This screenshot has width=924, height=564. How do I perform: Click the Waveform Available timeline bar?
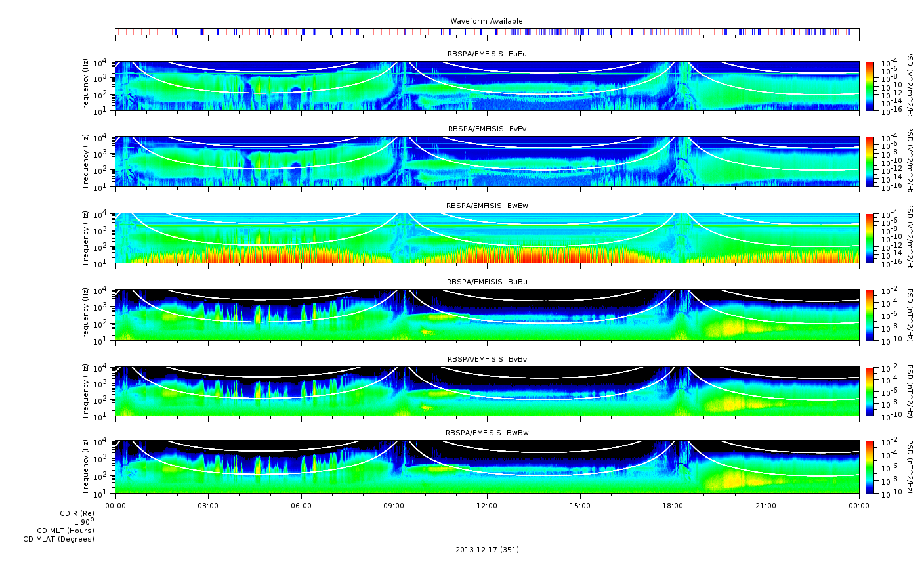tap(487, 32)
